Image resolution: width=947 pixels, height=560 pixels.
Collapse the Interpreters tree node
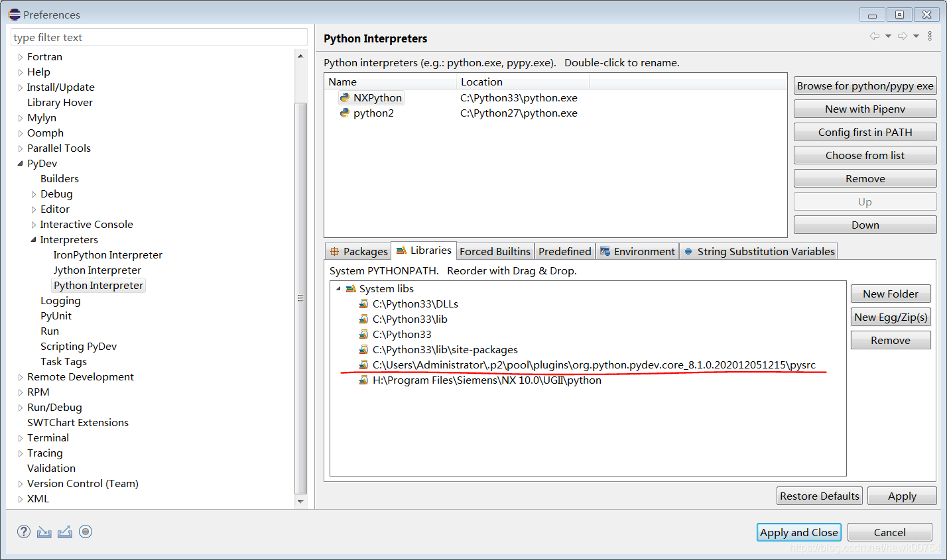(33, 240)
